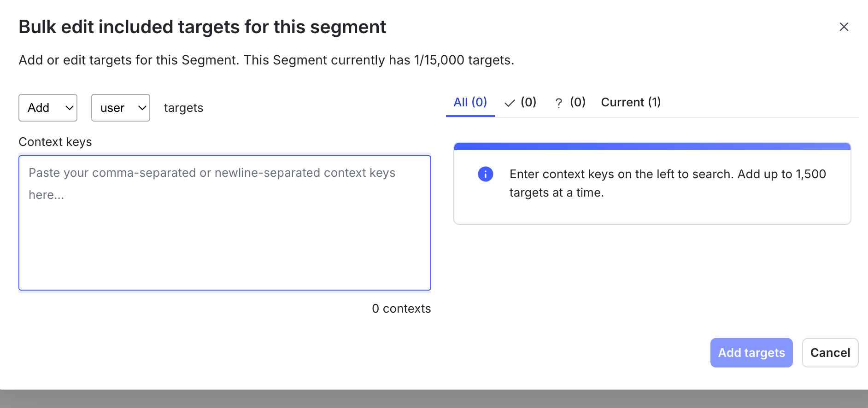Click the Context keys label
Image resolution: width=868 pixels, height=408 pixels.
pyautogui.click(x=55, y=142)
